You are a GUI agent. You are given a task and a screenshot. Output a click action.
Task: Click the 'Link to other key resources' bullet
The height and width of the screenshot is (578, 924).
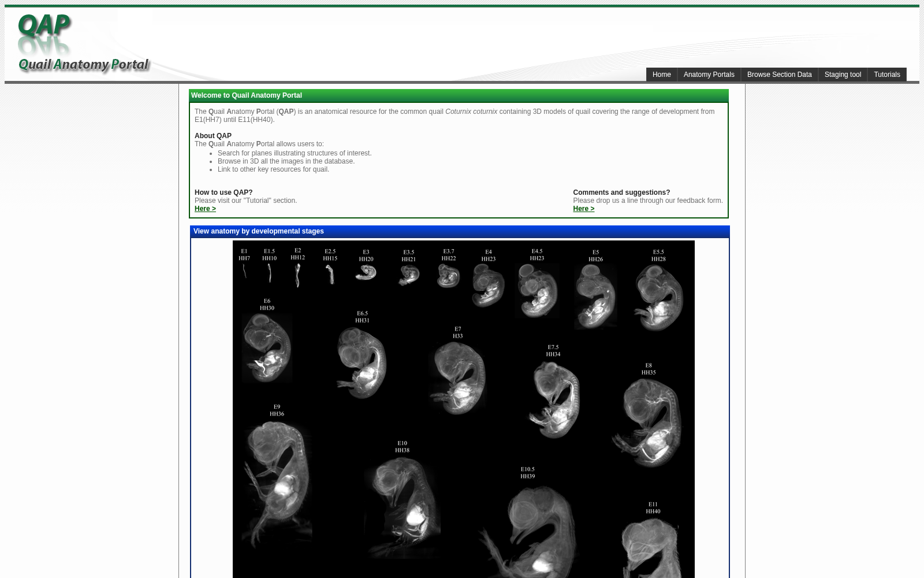tap(273, 169)
